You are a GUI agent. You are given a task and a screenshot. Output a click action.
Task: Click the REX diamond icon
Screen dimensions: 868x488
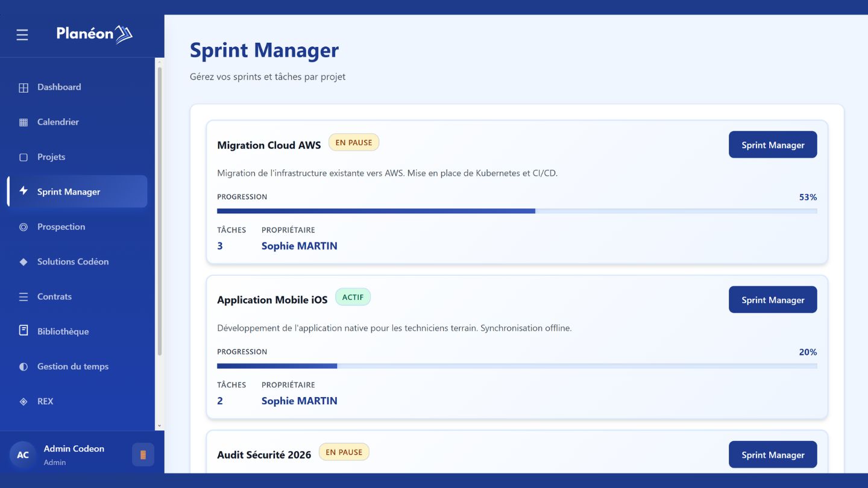click(24, 402)
